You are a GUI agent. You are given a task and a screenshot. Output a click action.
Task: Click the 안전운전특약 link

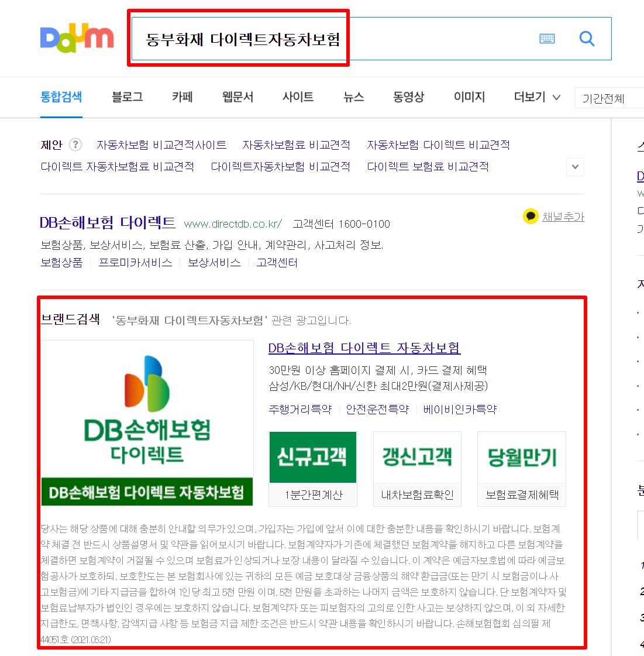[x=377, y=409]
